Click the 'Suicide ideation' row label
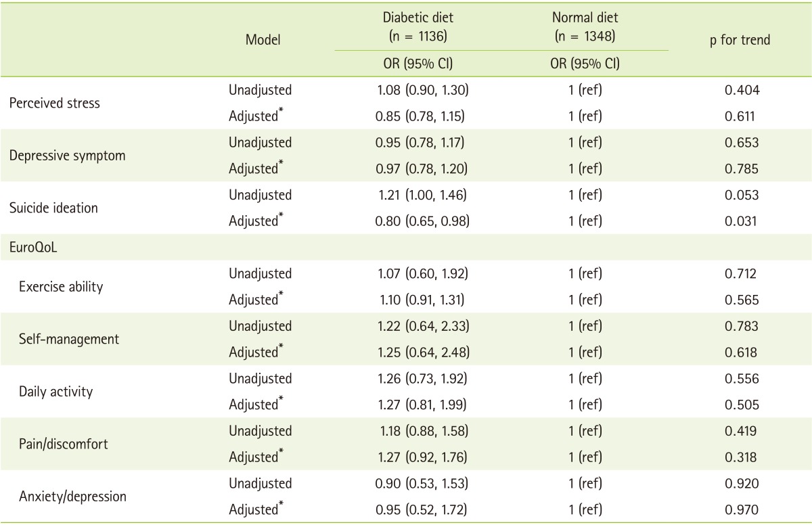 click(53, 208)
